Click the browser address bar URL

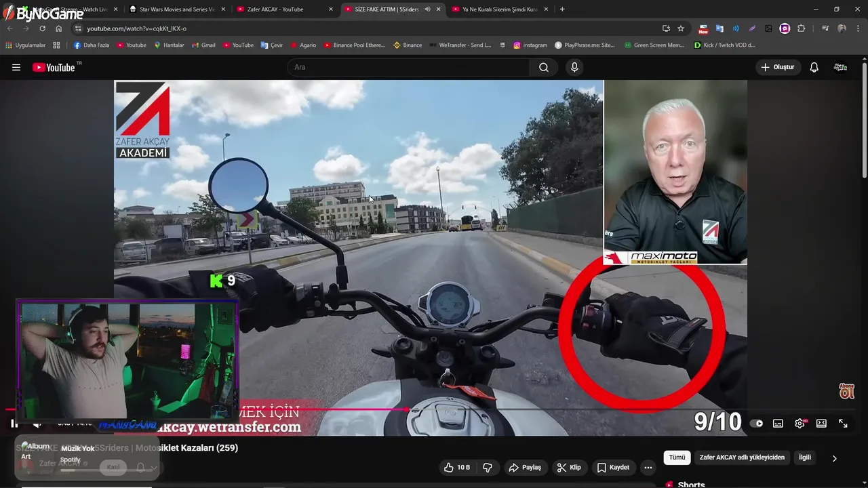136,28
